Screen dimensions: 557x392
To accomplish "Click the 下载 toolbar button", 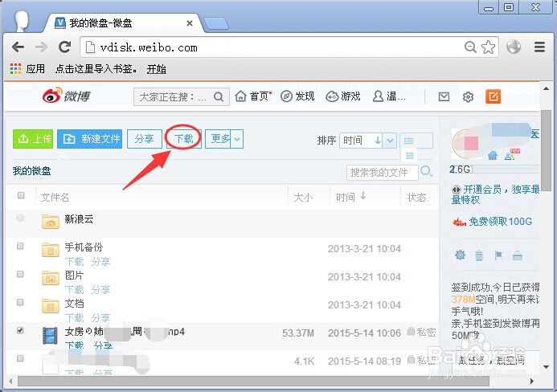I will click(x=183, y=138).
